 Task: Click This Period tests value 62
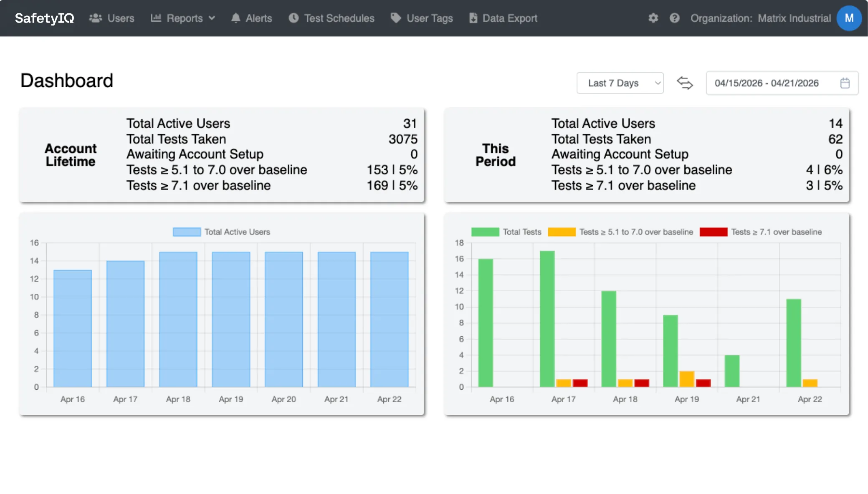[x=835, y=139]
